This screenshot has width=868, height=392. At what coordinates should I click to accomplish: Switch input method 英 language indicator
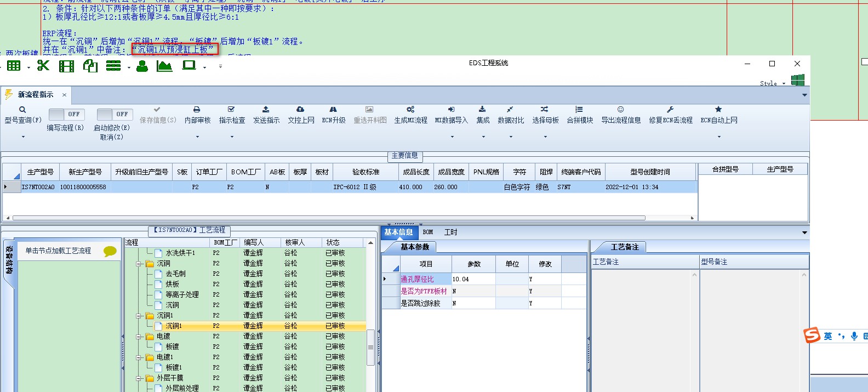point(828,336)
